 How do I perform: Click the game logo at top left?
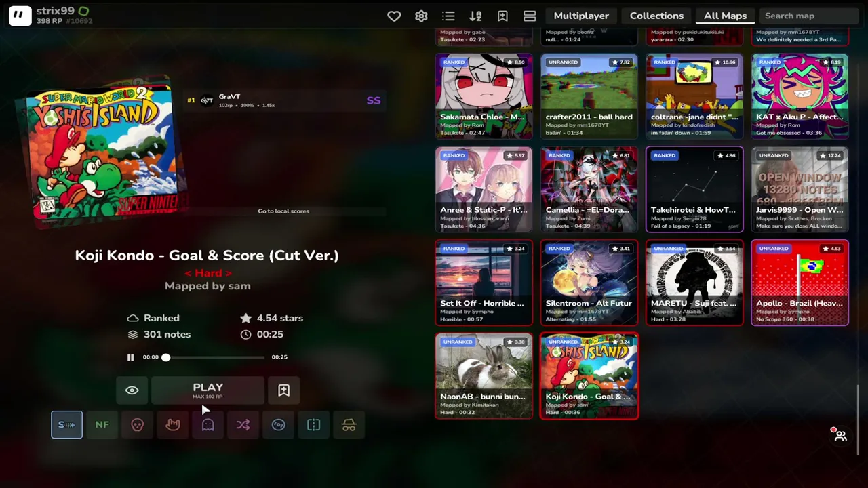point(20,16)
